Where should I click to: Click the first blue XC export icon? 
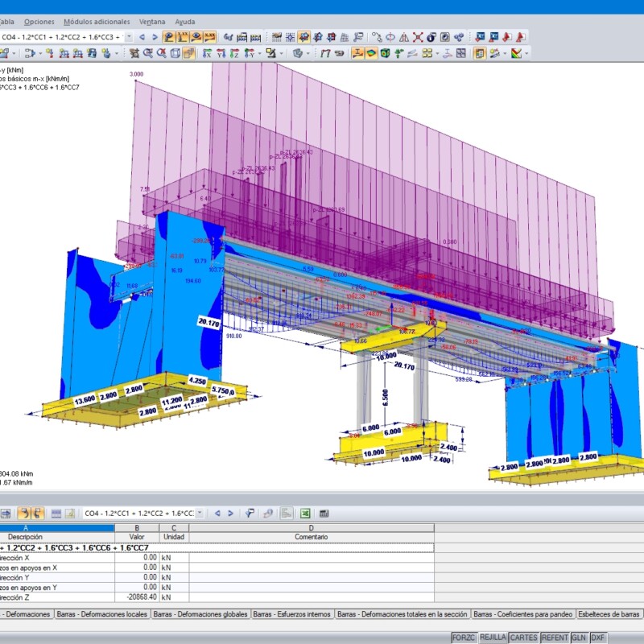[480, 37]
